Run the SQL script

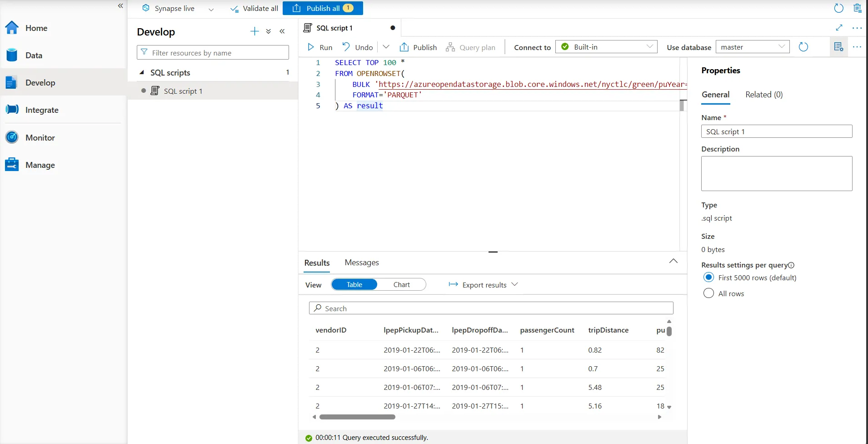pos(320,47)
